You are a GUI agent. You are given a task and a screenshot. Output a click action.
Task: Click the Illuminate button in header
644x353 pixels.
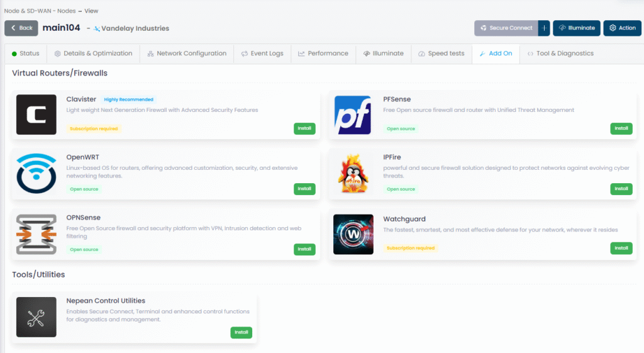(576, 28)
